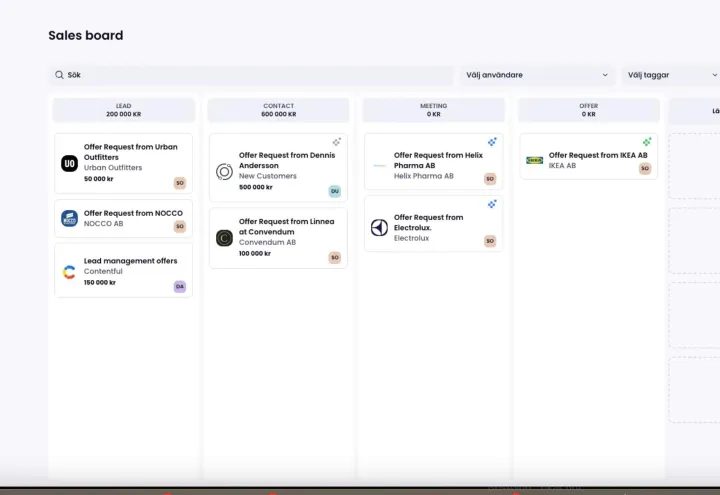This screenshot has width=720, height=495.
Task: Open Offer Request from IKEA AB
Action: click(x=589, y=157)
